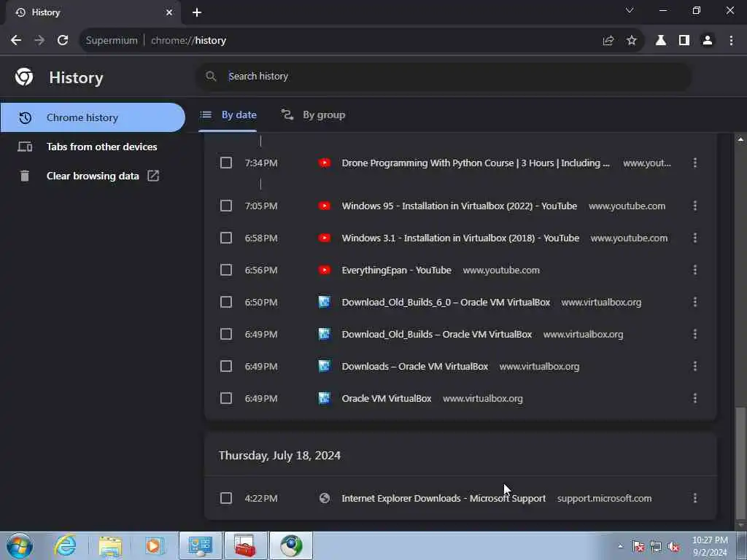The width and height of the screenshot is (747, 560).
Task: Check the 6:49 PM Download_Old_Builds entry
Action: pyautogui.click(x=226, y=334)
